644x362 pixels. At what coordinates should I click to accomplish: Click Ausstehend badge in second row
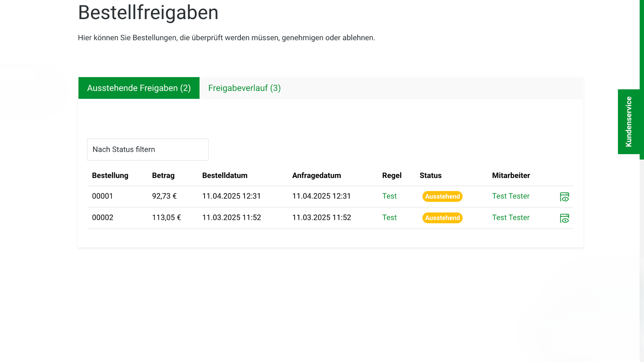[x=442, y=218]
